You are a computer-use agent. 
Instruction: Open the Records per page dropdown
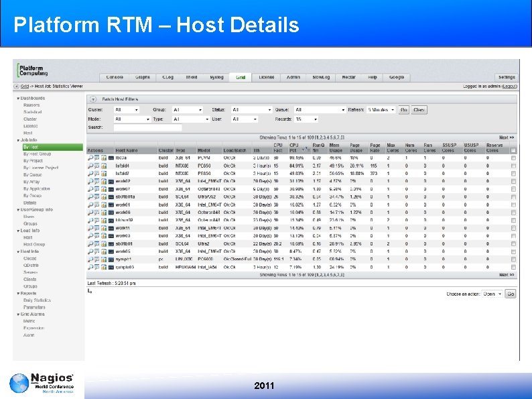pyautogui.click(x=306, y=119)
